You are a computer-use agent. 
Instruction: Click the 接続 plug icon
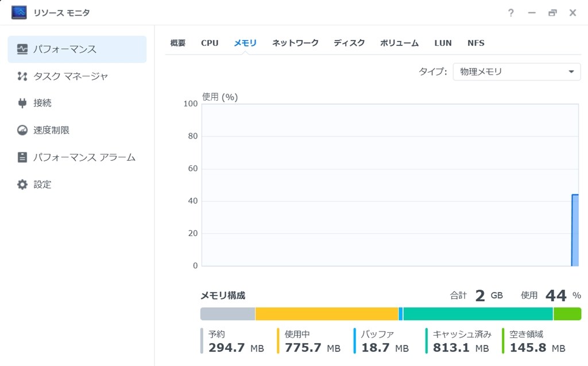click(x=22, y=103)
